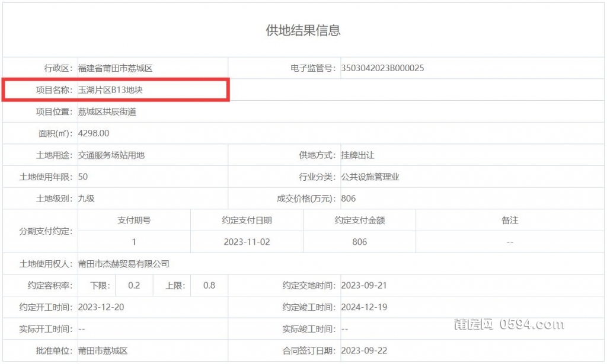Screen dimensions: 607x364
Task: Click the 电子监管号 label
Action: click(313, 68)
